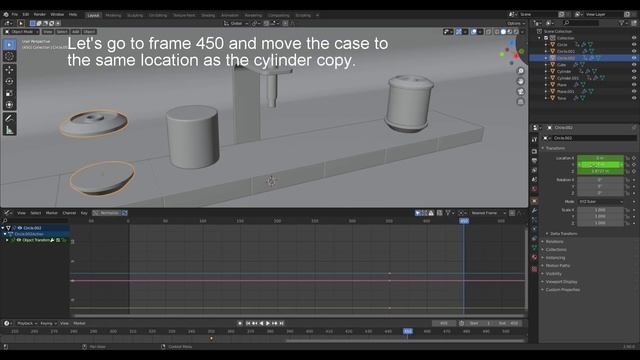Switch to the Shading workspace tab
This screenshot has height=360, width=640.
coord(208,16)
